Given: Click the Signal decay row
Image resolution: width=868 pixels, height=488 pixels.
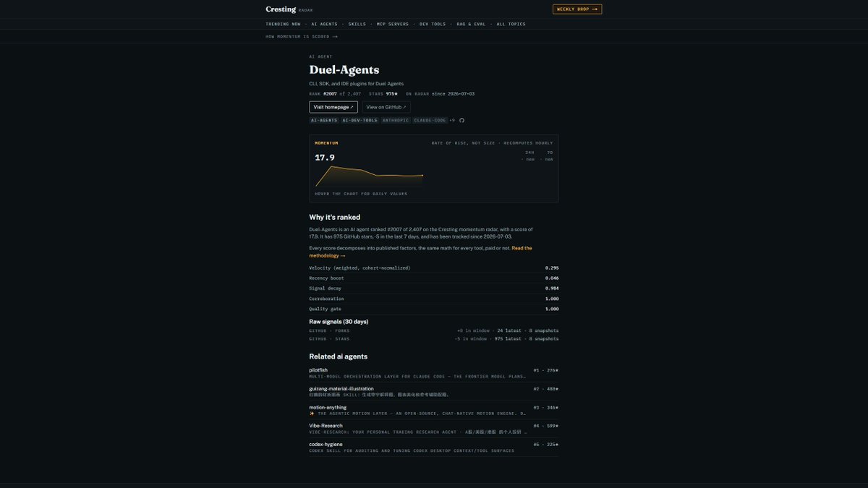Looking at the screenshot, I should (434, 288).
